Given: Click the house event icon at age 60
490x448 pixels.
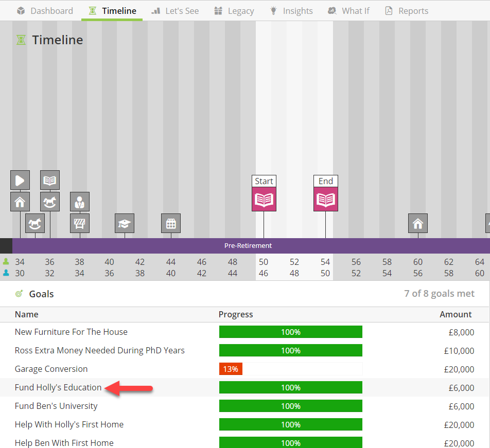Looking at the screenshot, I should (x=418, y=223).
